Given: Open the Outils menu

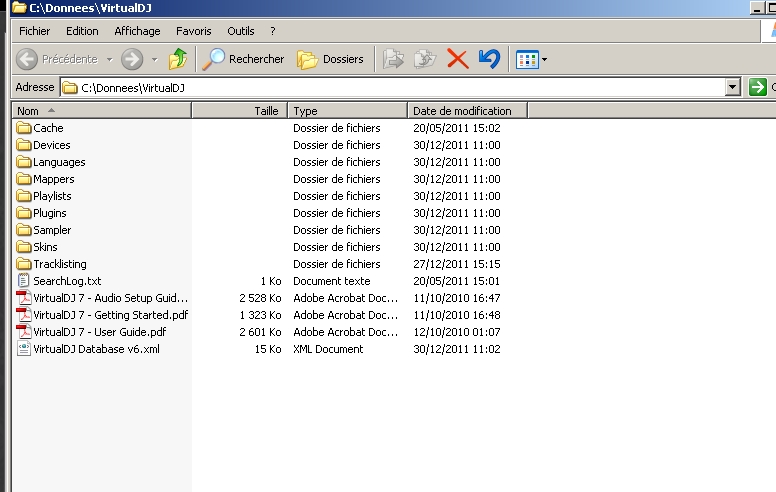Looking at the screenshot, I should click(x=241, y=31).
